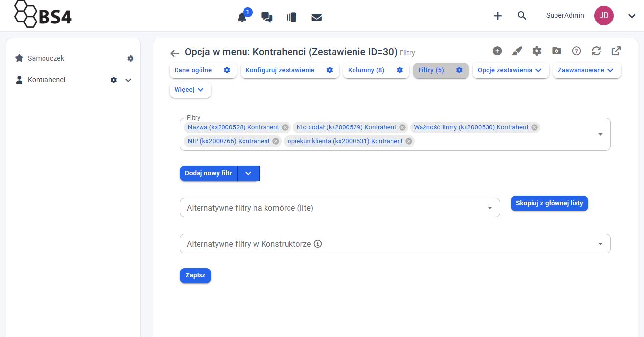The width and height of the screenshot is (644, 337).
Task: Go back with the left arrow
Action: click(x=175, y=53)
